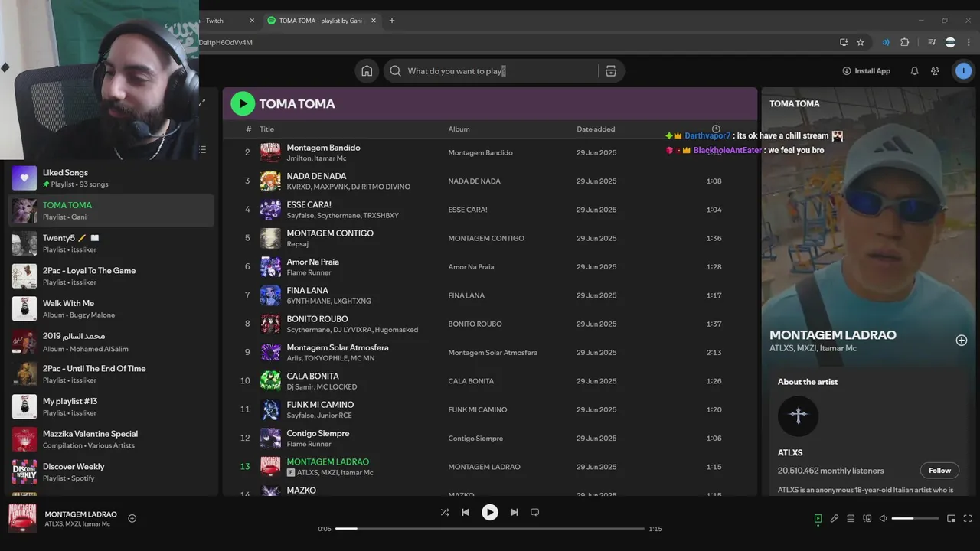980x551 pixels.
Task: Open the now playing cover art in player bar
Action: [22, 518]
